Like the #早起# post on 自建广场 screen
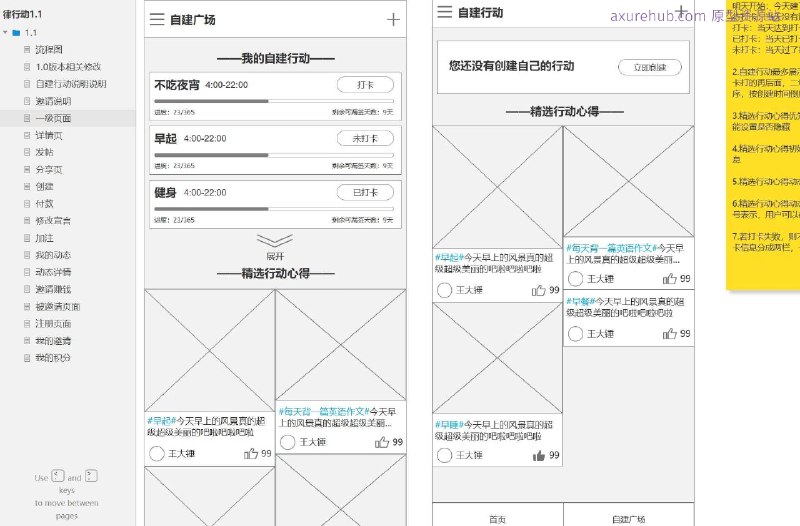Screen dimensions: 800x526 point(251,453)
